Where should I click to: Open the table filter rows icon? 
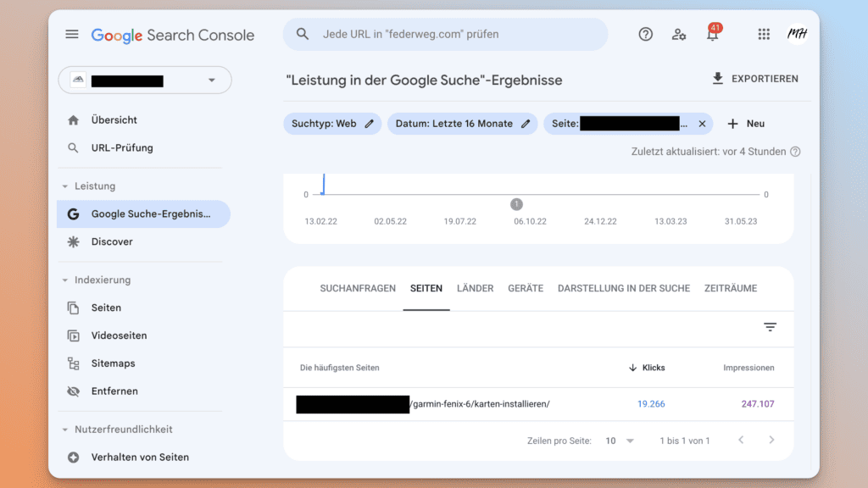pyautogui.click(x=770, y=327)
